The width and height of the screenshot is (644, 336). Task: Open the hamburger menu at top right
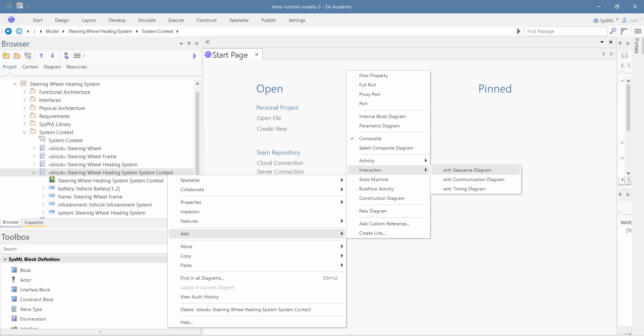[638, 31]
